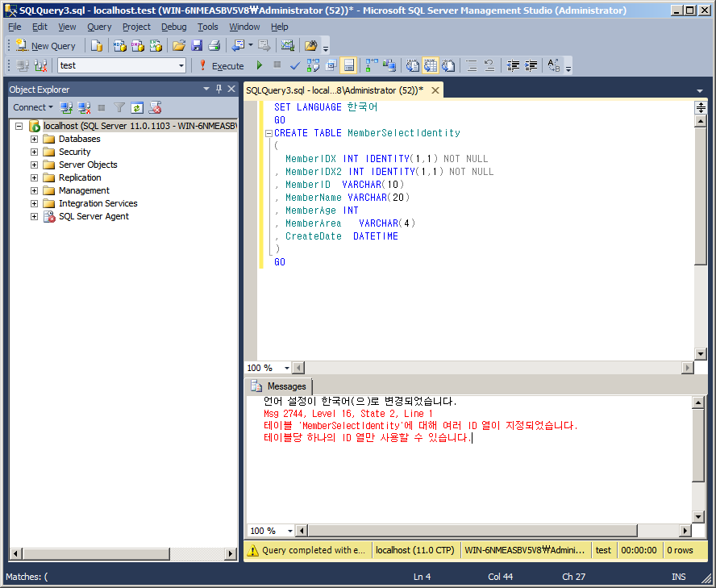Expand the Replication folder
Image resolution: width=716 pixels, height=588 pixels.
[34, 177]
